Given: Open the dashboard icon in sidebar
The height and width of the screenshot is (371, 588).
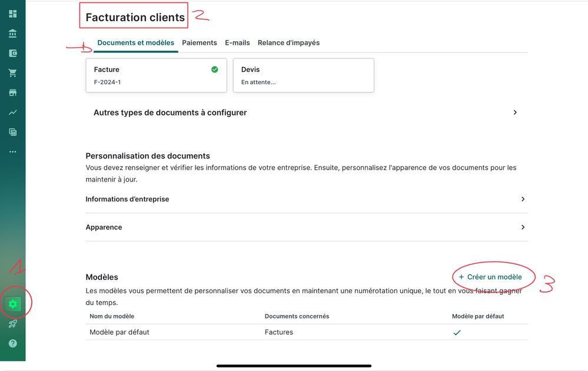Looking at the screenshot, I should pos(12,14).
